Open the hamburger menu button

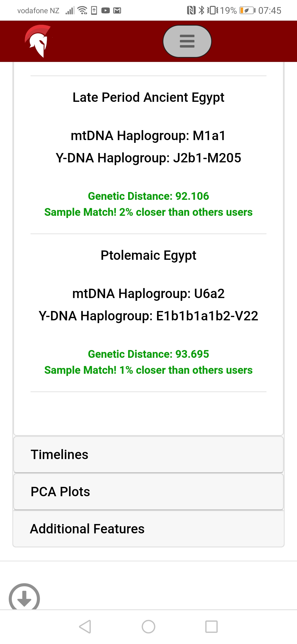[187, 41]
